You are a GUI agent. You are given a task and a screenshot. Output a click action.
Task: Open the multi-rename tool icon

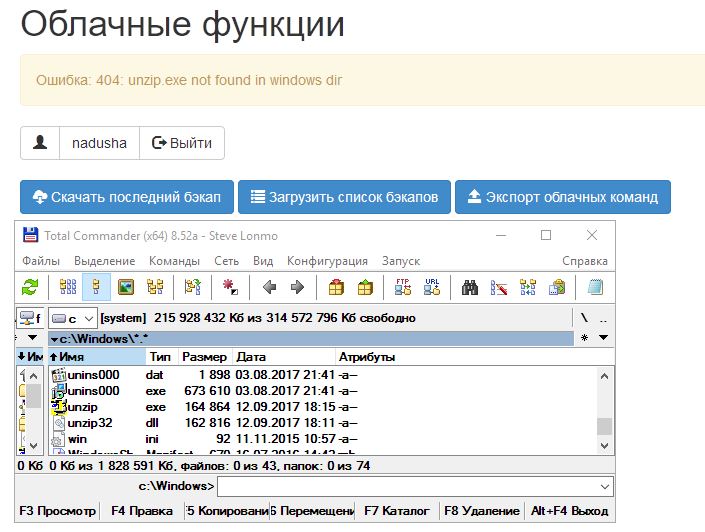click(x=499, y=287)
